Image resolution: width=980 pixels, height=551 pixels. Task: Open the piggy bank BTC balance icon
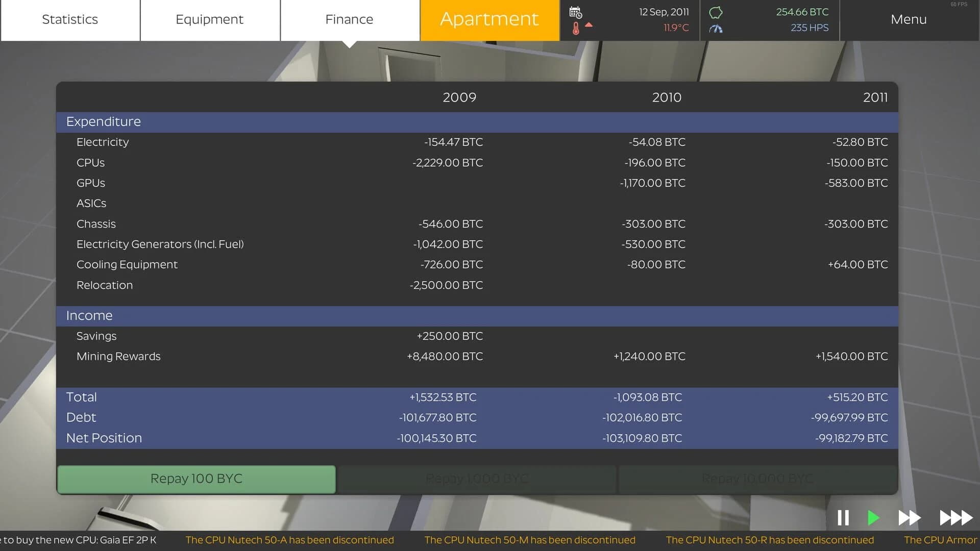(715, 13)
